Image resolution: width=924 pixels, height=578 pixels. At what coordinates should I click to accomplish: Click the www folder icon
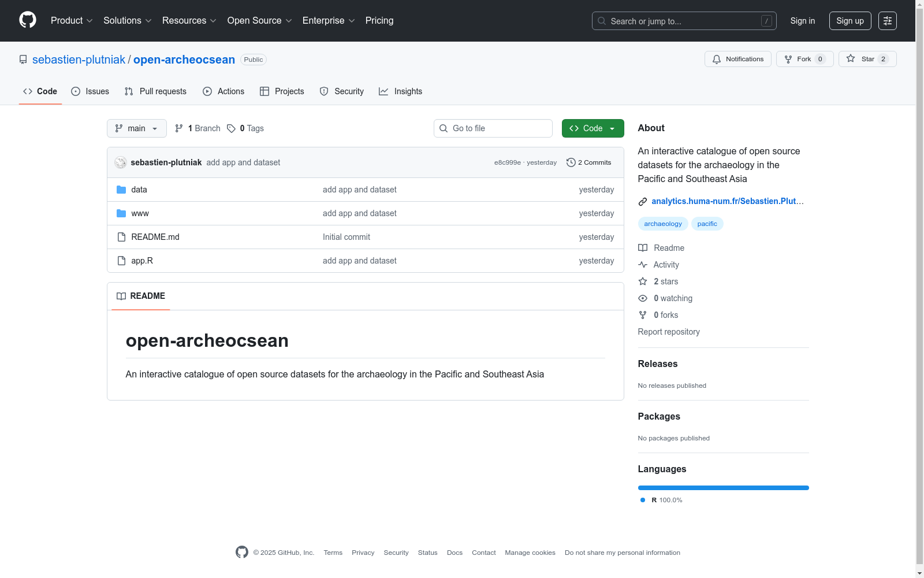tap(121, 213)
